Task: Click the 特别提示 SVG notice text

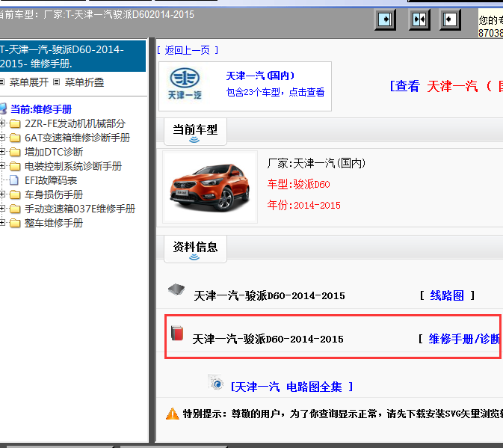Action: [342, 414]
